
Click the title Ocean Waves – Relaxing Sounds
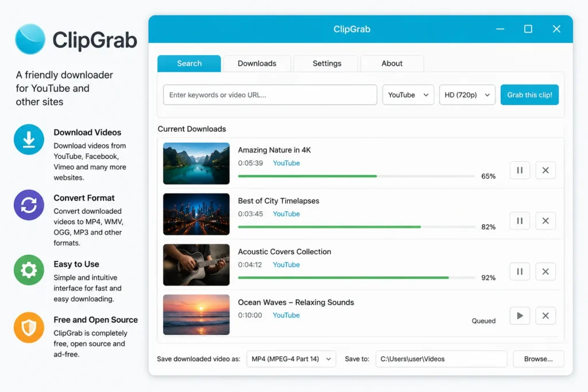296,302
